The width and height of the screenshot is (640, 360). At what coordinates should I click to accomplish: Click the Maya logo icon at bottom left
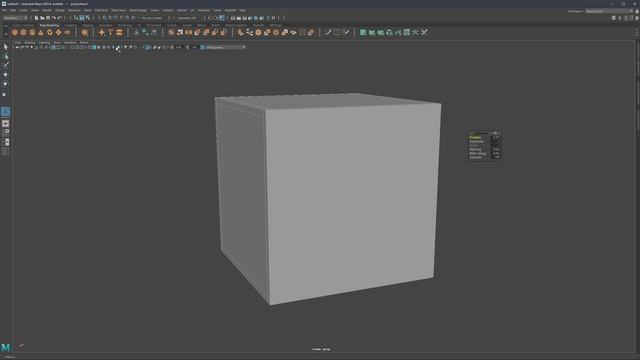(5, 347)
